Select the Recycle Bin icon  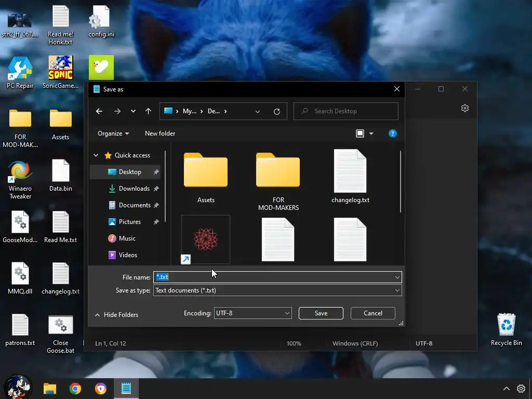(x=506, y=329)
